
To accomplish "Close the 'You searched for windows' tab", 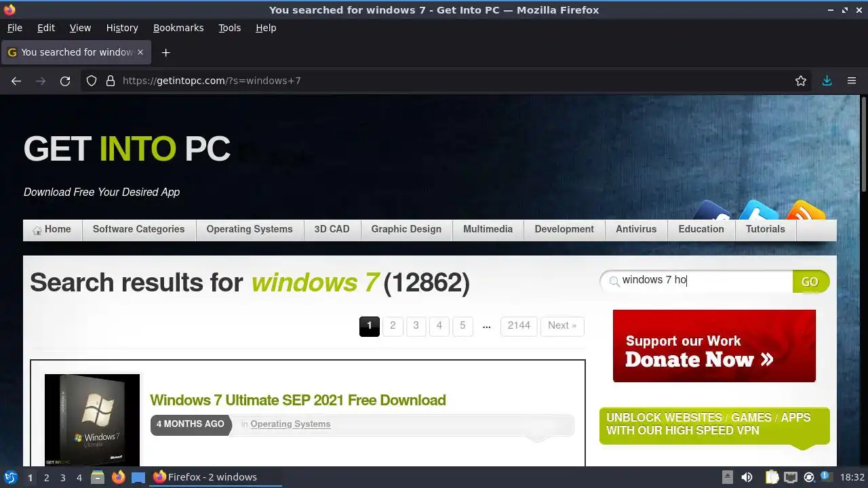I will pos(140,52).
